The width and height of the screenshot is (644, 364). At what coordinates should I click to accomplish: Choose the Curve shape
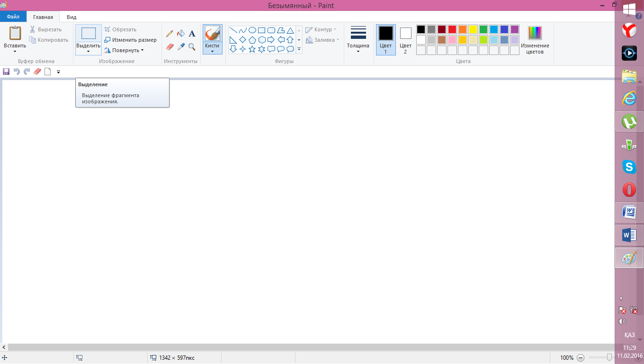(243, 30)
